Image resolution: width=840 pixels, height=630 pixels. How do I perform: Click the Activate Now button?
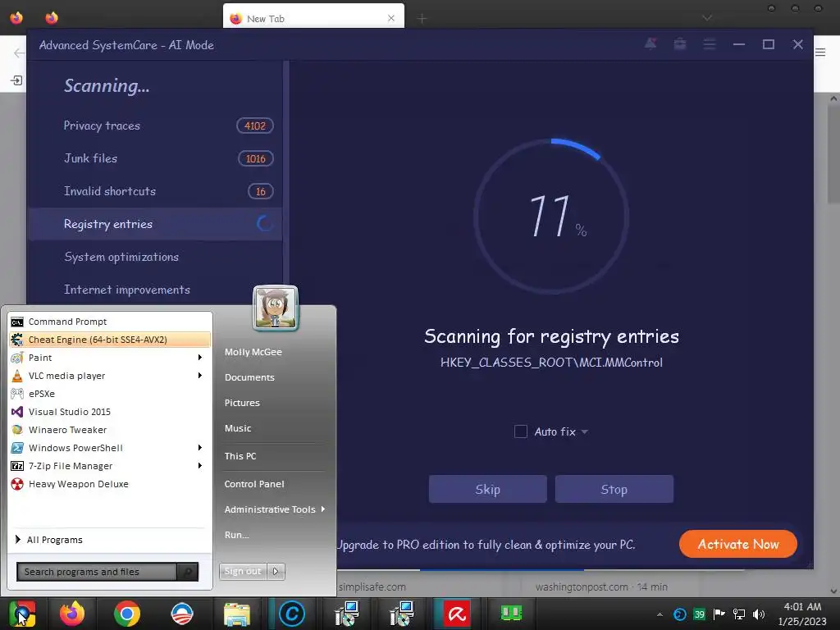pos(738,545)
